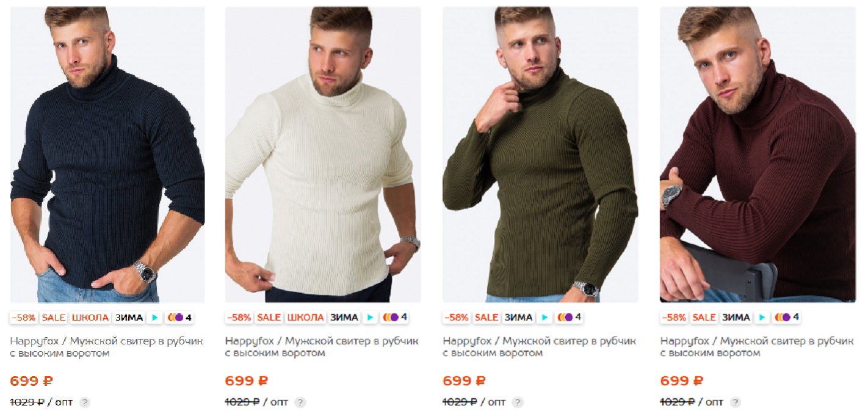Open burgundy Happyfox sweater title link
The height and width of the screenshot is (411, 868).
point(757,347)
